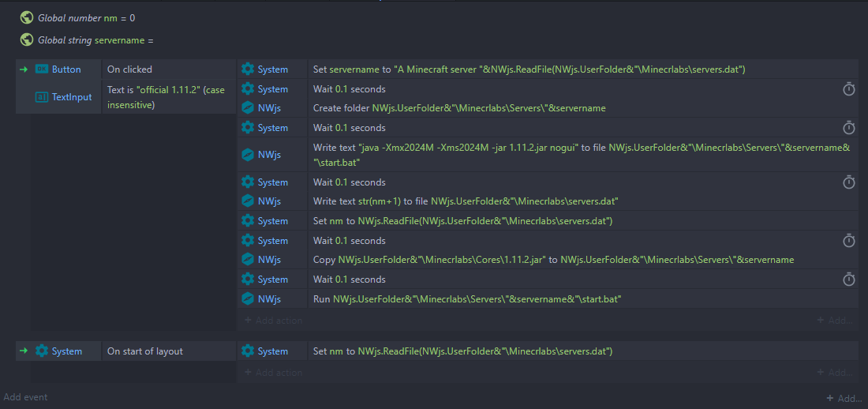Click 'Add action' under the Button event
The image size is (868, 409).
click(274, 321)
